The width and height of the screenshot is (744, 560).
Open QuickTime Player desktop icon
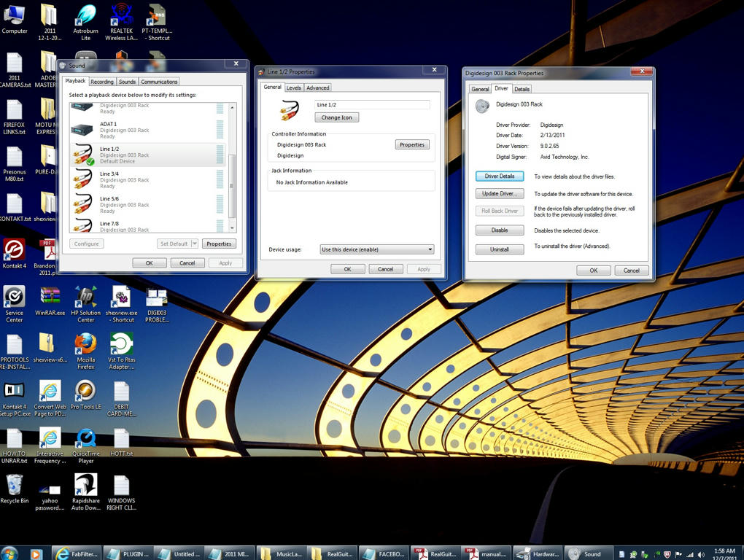[85, 446]
